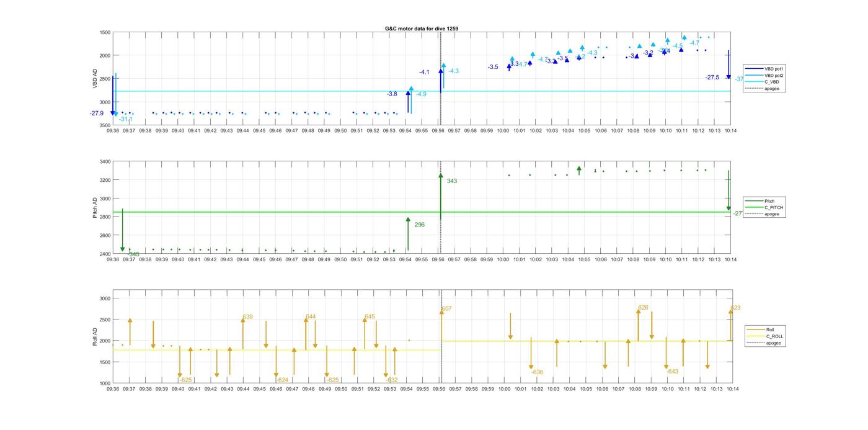This screenshot has width=868, height=430.
Task: Click the "VBD AD" y-axis label
Action: [x=95, y=79]
